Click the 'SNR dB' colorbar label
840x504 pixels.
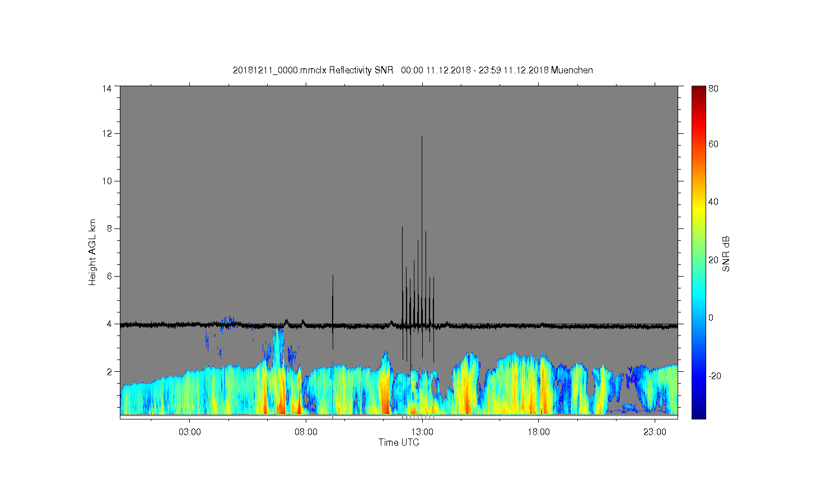click(726, 254)
